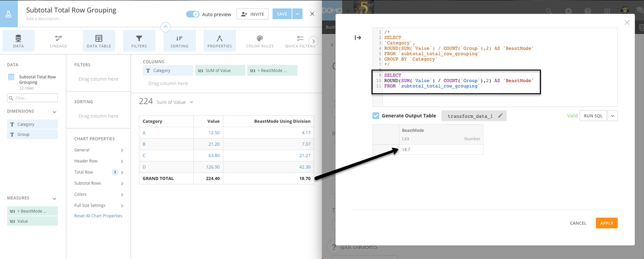Image resolution: width=644 pixels, height=259 pixels.
Task: Click the card title Subtotal Total Row Grouping
Action: (71, 10)
